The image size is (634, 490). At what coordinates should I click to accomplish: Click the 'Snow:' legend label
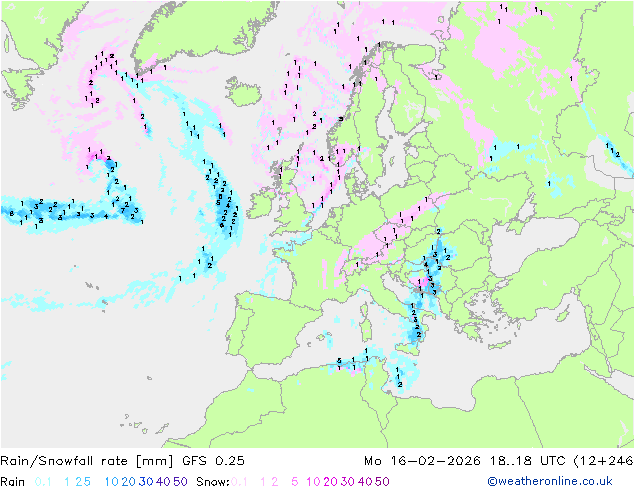coord(213,482)
